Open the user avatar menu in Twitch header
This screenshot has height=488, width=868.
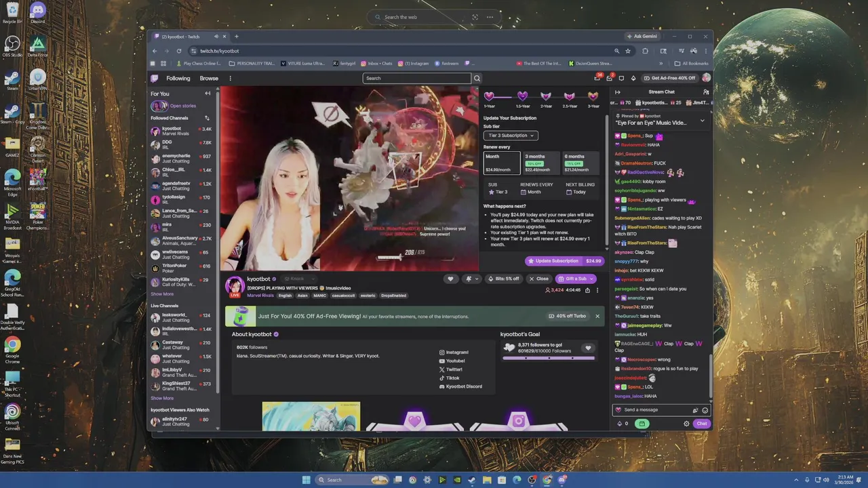pyautogui.click(x=706, y=78)
